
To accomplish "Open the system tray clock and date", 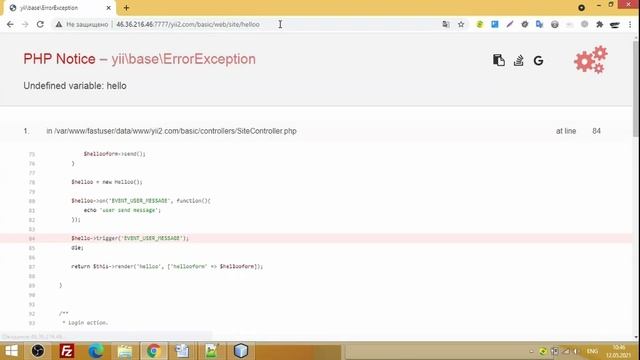I will [619, 351].
